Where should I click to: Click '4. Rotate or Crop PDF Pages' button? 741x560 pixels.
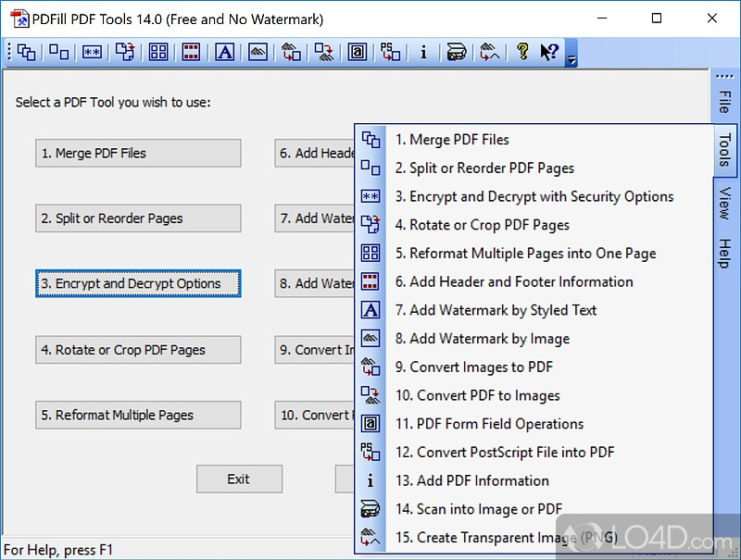(138, 349)
